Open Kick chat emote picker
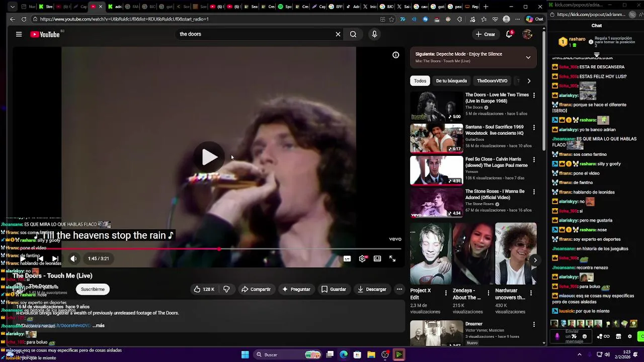 [x=584, y=336]
